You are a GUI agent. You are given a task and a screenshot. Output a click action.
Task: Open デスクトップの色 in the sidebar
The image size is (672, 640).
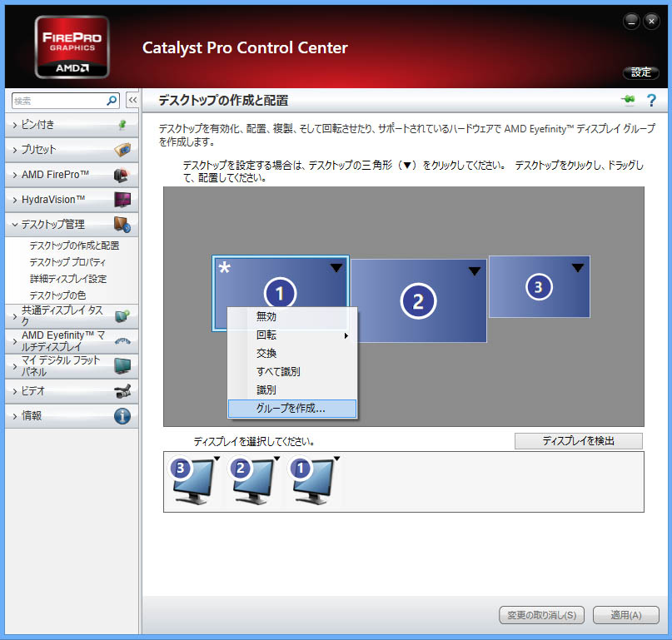point(57,295)
